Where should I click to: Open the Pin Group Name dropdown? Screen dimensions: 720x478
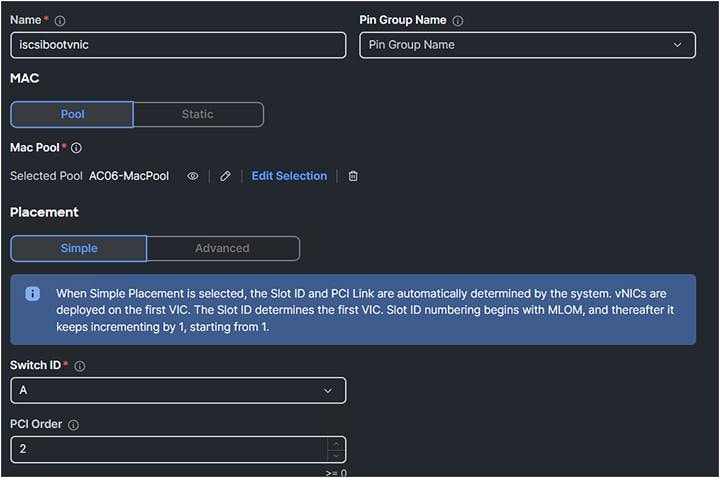pos(527,45)
